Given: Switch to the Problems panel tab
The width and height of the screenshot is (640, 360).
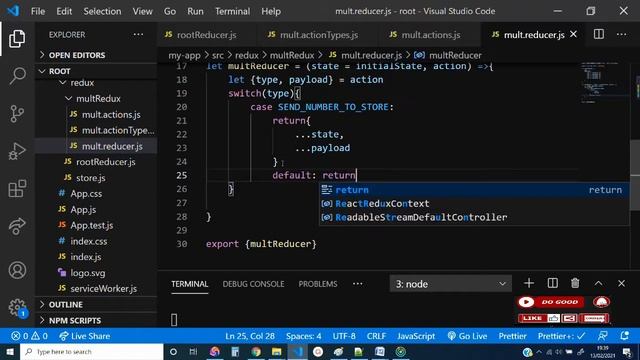Looking at the screenshot, I should tap(318, 284).
